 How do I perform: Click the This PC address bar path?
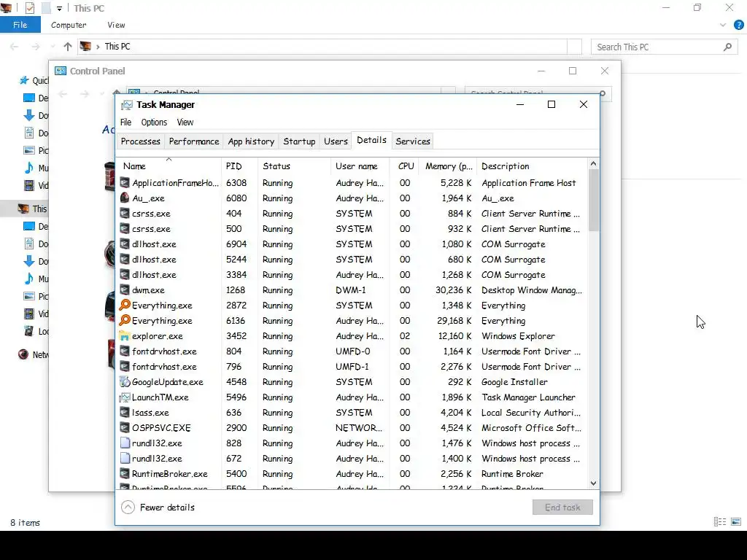click(x=117, y=47)
